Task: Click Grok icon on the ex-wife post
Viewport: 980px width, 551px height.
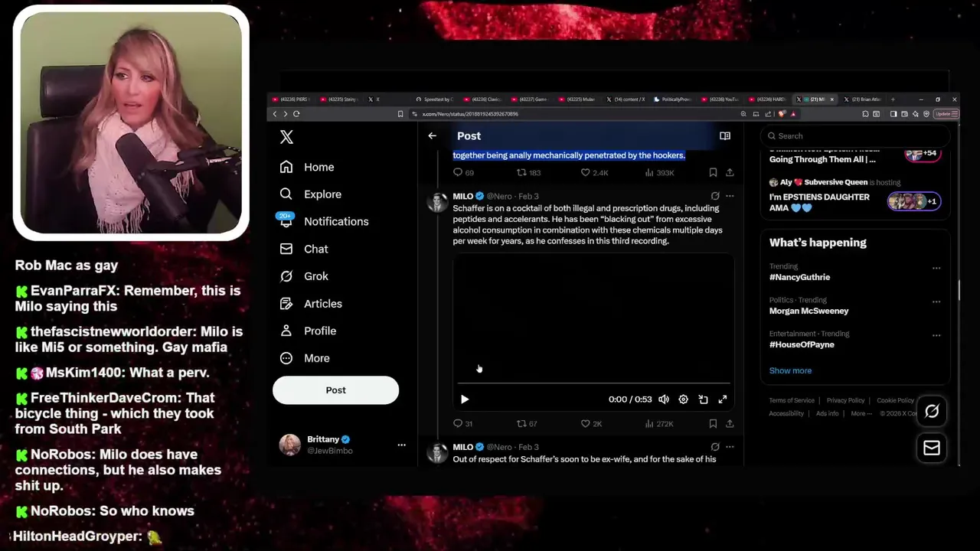Action: coord(715,447)
